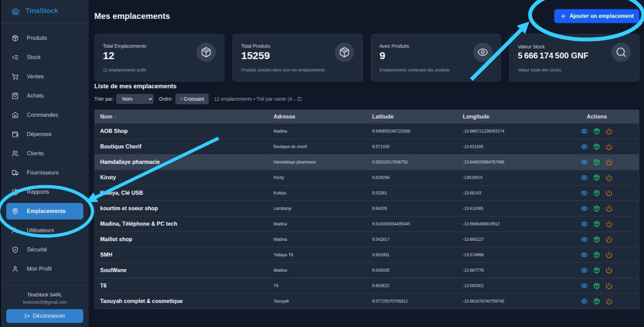Screen dimensions: 644x327
Task: Open Stock in the sidebar
Action: 44,57
